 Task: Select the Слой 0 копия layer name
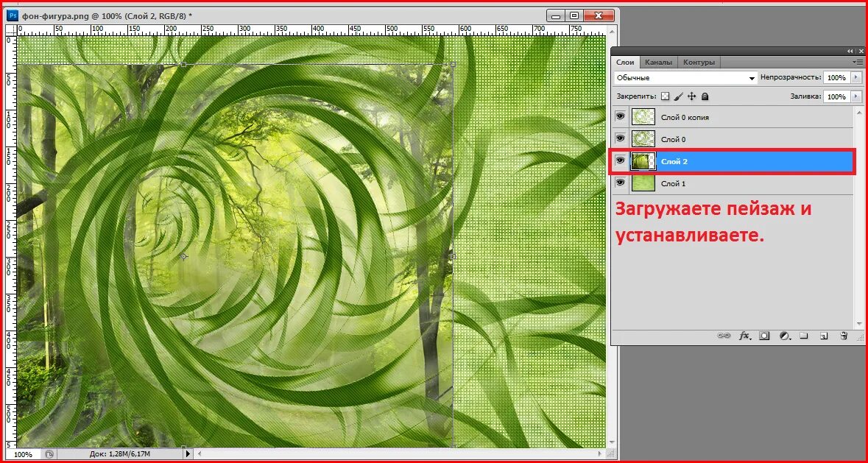click(685, 117)
